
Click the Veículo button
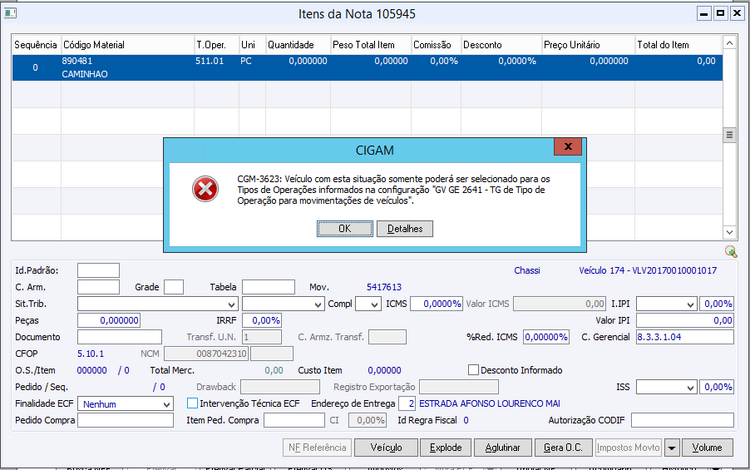(x=386, y=448)
